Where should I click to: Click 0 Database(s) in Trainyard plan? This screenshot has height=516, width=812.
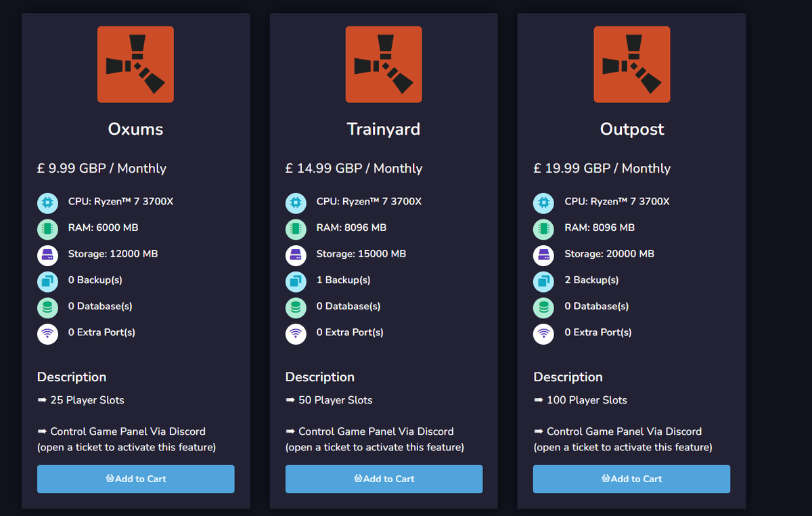pos(348,306)
